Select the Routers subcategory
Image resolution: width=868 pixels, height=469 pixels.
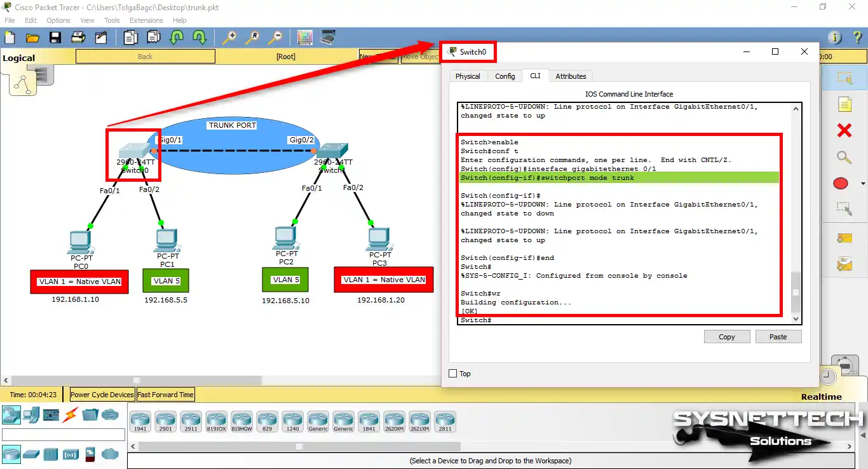11,454
